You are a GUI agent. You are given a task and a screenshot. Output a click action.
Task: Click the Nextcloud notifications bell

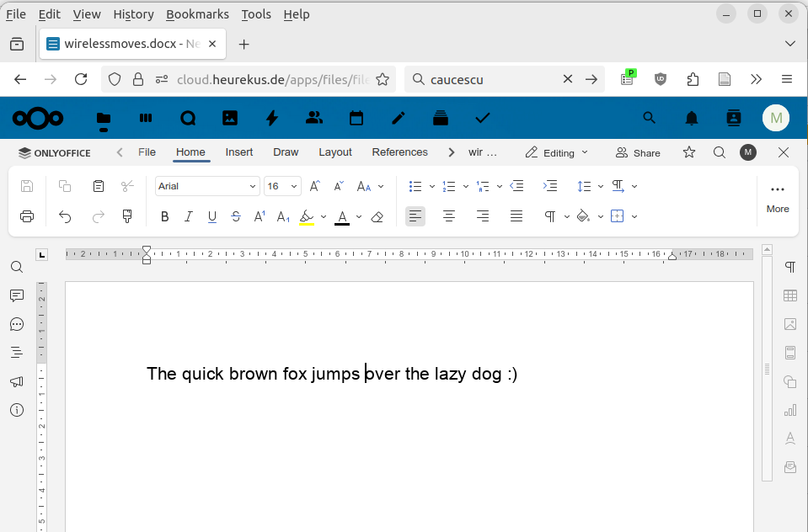692,119
